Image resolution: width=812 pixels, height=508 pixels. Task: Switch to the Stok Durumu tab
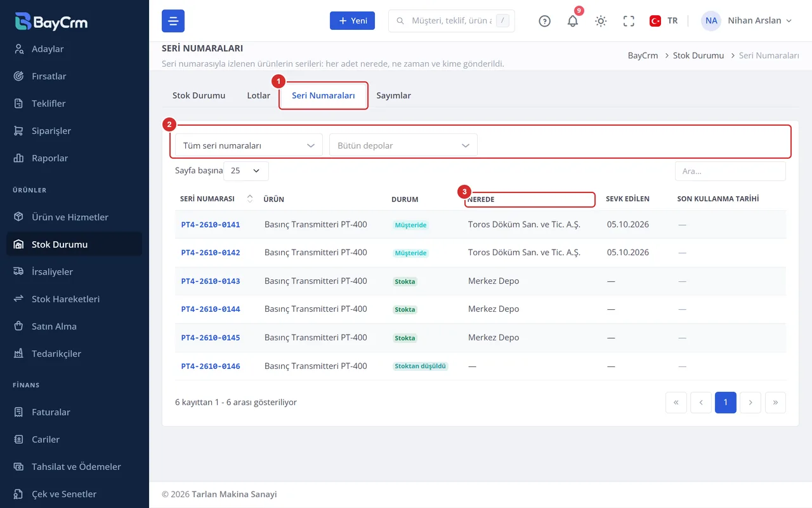(x=199, y=96)
